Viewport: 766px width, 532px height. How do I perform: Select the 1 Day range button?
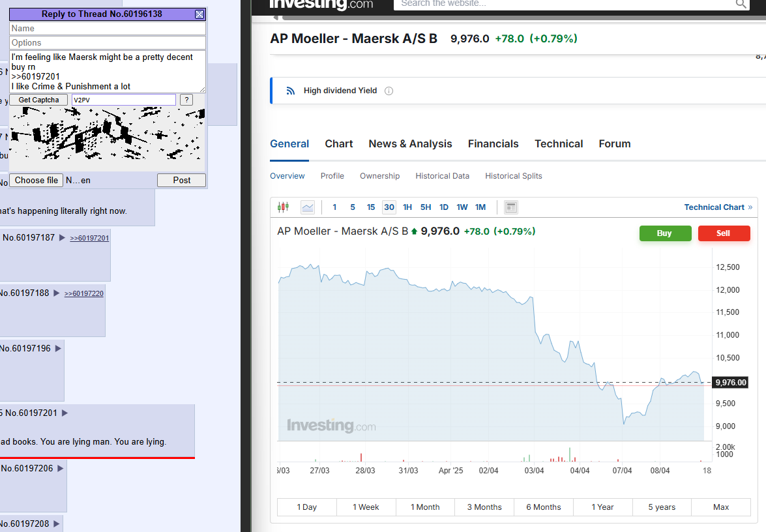[307, 507]
